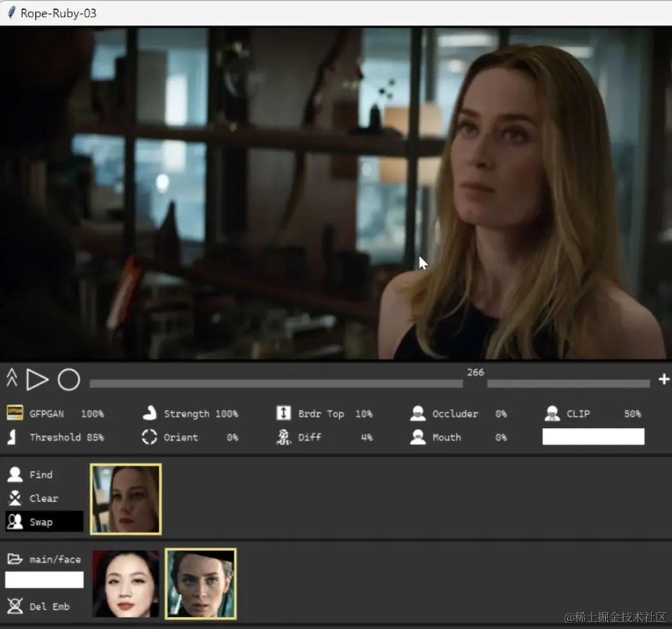This screenshot has height=629, width=672.
Task: Click the Brdr Top border icon
Action: [283, 413]
